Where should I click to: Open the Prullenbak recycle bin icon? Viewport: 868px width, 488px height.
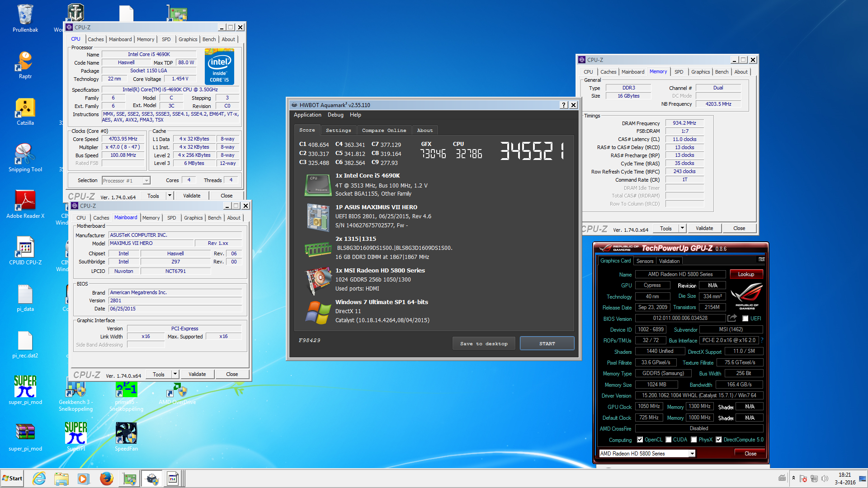[x=25, y=19]
